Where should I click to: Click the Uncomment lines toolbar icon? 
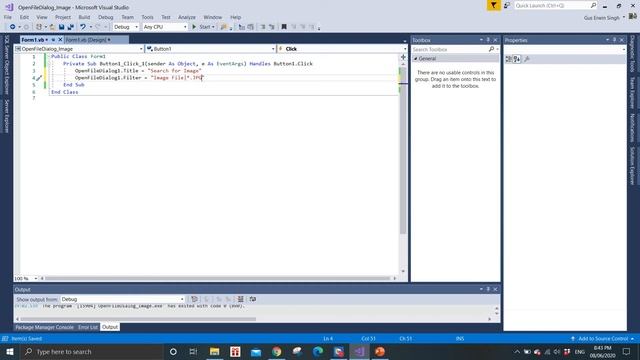pyautogui.click(x=271, y=27)
